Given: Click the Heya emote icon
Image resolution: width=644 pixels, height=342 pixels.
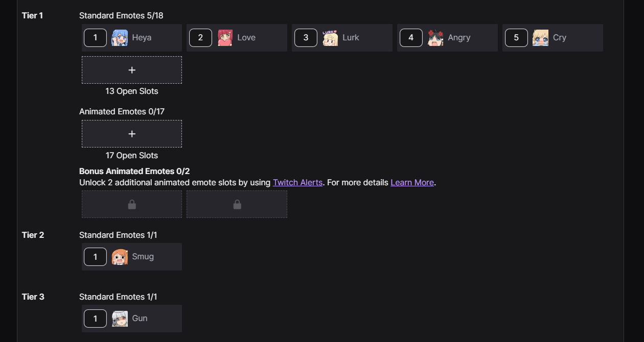Looking at the screenshot, I should tap(120, 38).
